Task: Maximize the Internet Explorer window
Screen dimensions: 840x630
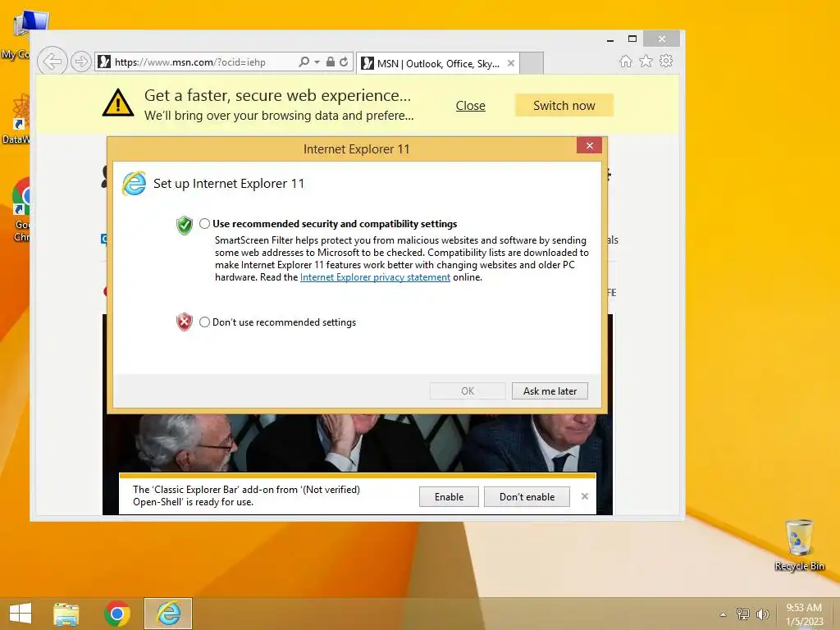Action: pyautogui.click(x=632, y=39)
